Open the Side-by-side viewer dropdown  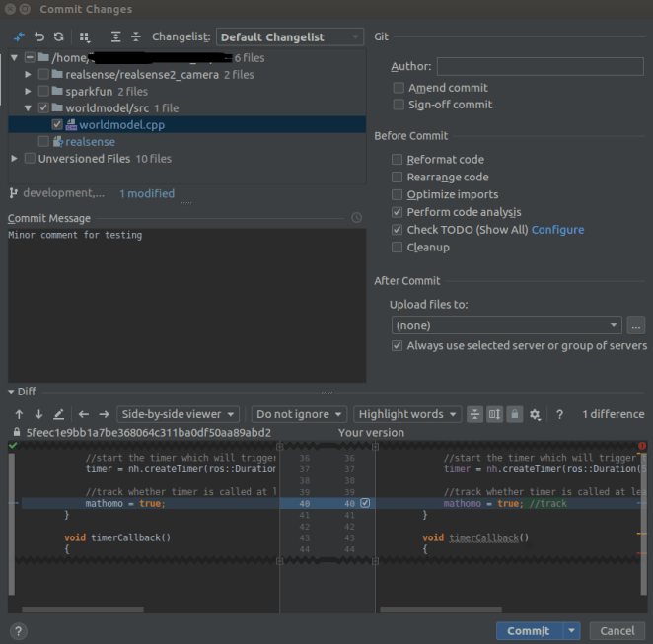(x=178, y=415)
